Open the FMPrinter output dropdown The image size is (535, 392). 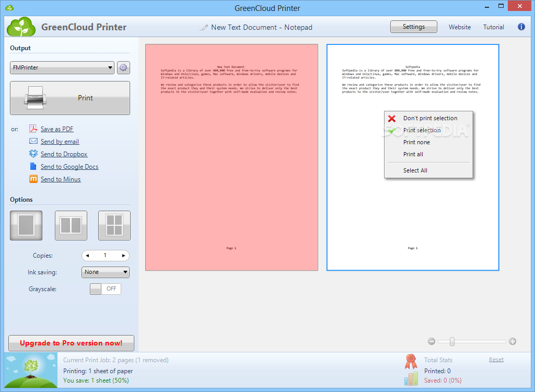coord(62,67)
